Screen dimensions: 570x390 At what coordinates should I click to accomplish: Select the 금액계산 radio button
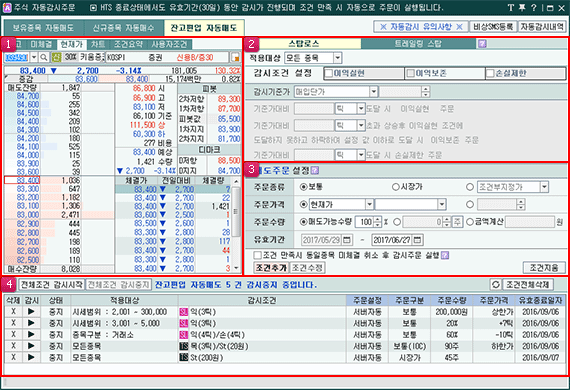coord(470,222)
